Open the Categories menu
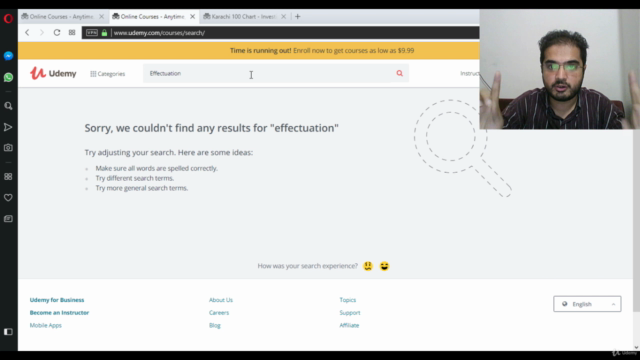The height and width of the screenshot is (360, 640). (108, 74)
